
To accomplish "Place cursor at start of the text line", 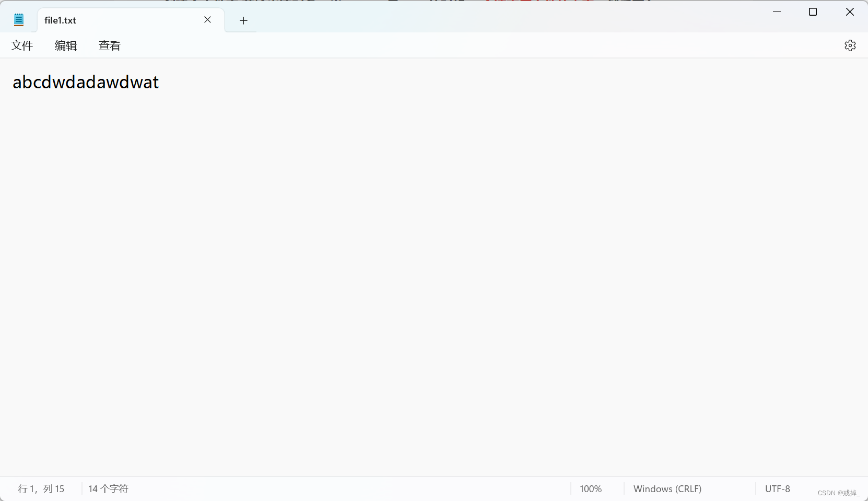I will 14,83.
